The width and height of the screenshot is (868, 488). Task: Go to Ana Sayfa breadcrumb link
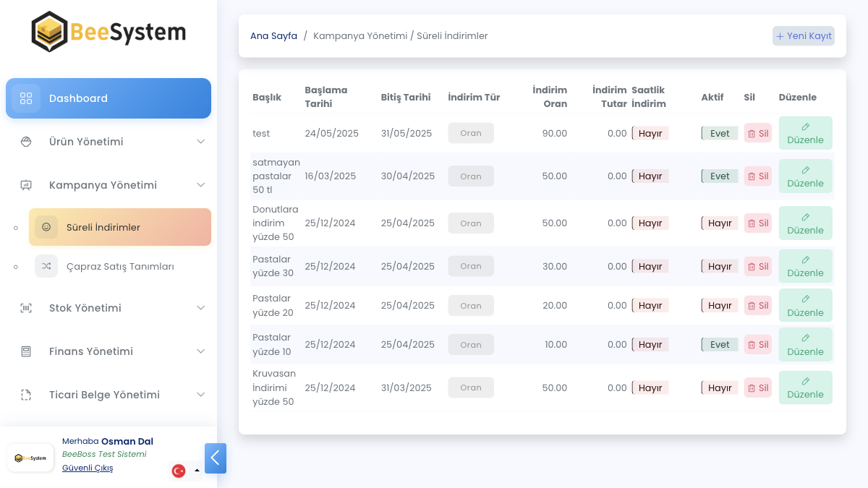click(x=273, y=36)
